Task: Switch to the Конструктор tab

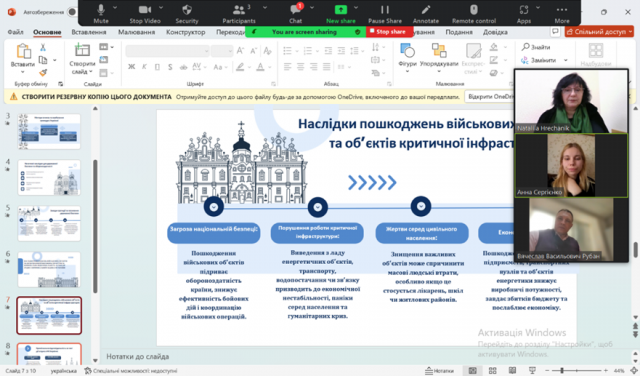Action: pos(185,32)
